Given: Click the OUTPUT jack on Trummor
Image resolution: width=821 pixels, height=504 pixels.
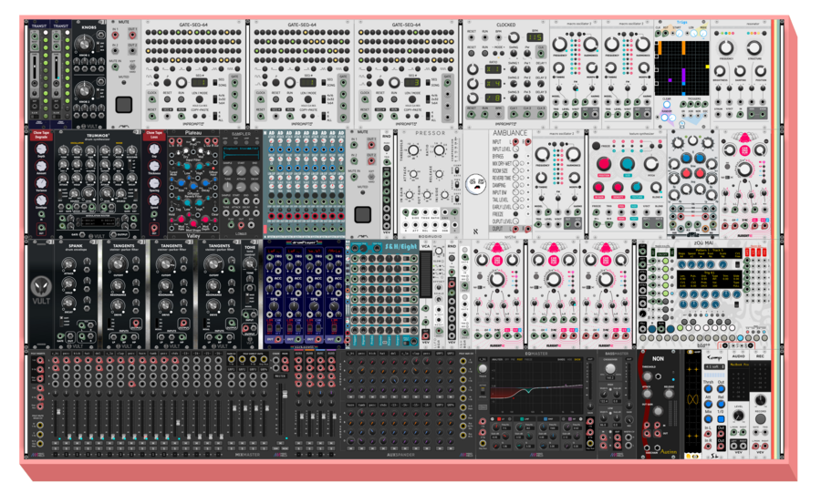Looking at the screenshot, I should 114,234.
